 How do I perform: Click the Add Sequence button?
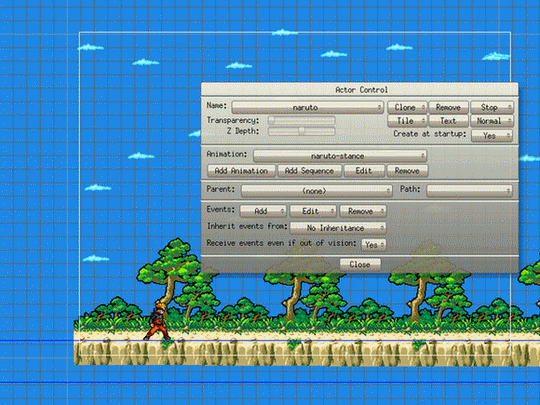[309, 171]
